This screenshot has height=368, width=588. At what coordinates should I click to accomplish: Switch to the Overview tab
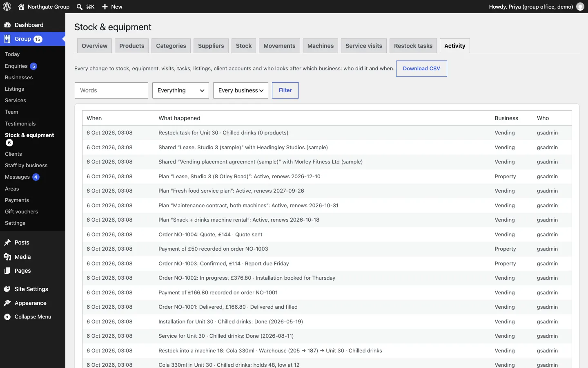tap(94, 46)
